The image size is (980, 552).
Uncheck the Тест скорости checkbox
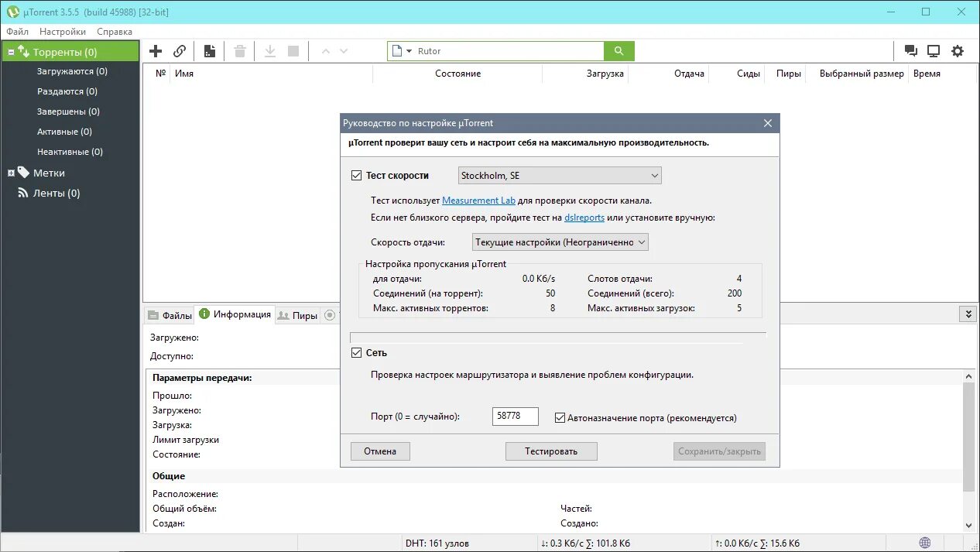coord(357,176)
